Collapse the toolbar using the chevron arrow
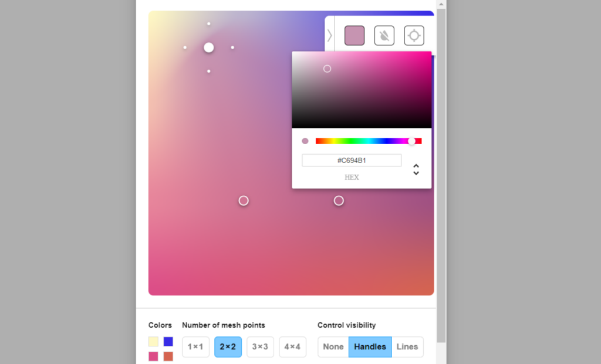 point(330,36)
